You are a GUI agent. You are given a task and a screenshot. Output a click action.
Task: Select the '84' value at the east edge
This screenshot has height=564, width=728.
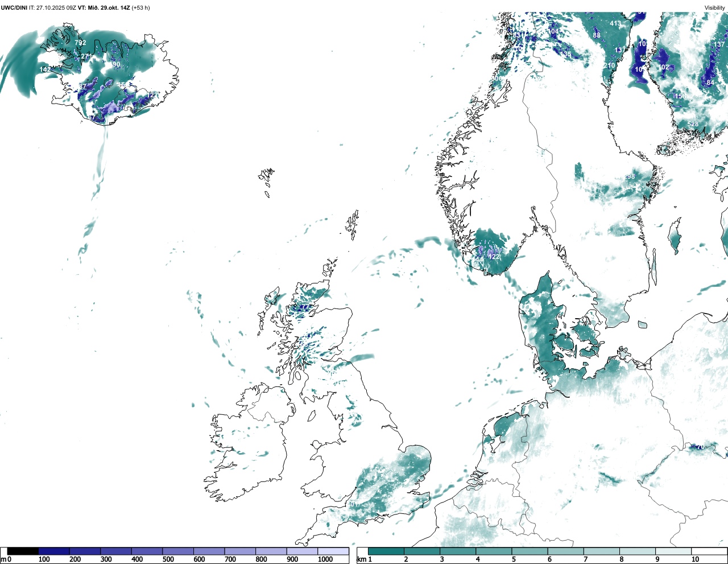[710, 83]
